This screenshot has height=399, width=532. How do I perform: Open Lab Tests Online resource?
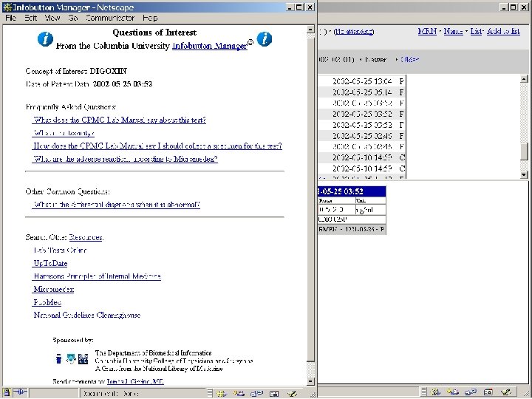(60, 250)
